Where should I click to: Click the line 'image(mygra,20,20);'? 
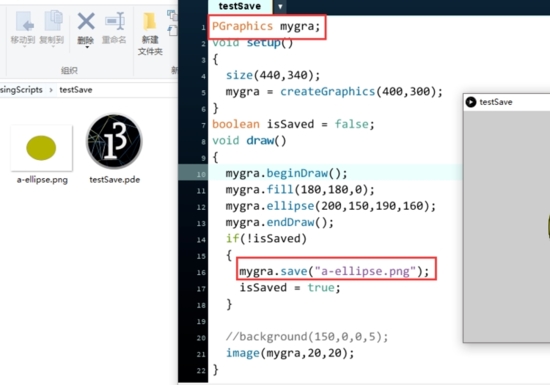290,353
